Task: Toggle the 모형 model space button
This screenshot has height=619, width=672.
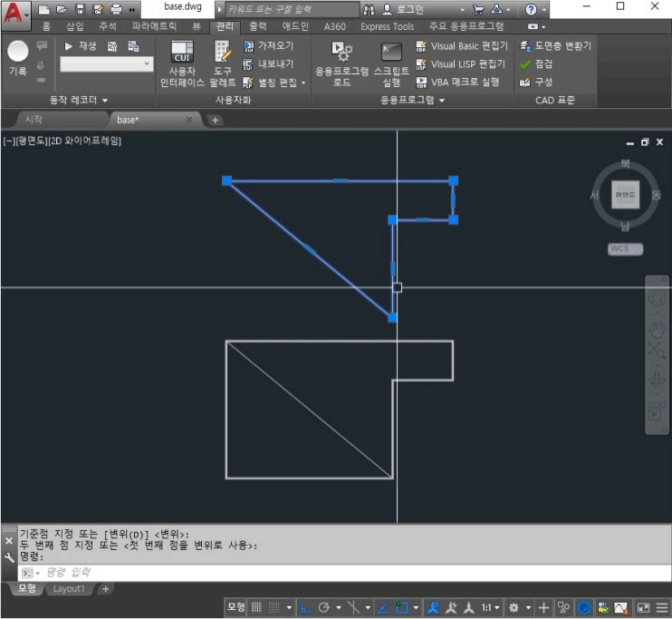Action: [x=235, y=607]
